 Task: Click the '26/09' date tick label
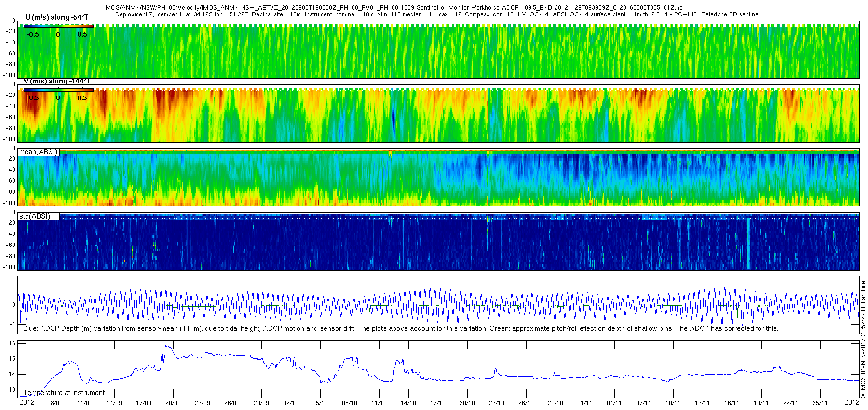pyautogui.click(x=232, y=403)
